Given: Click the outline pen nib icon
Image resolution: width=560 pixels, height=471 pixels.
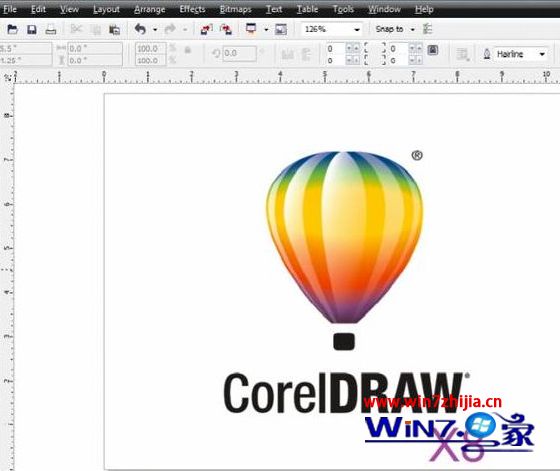Looking at the screenshot, I should (486, 54).
